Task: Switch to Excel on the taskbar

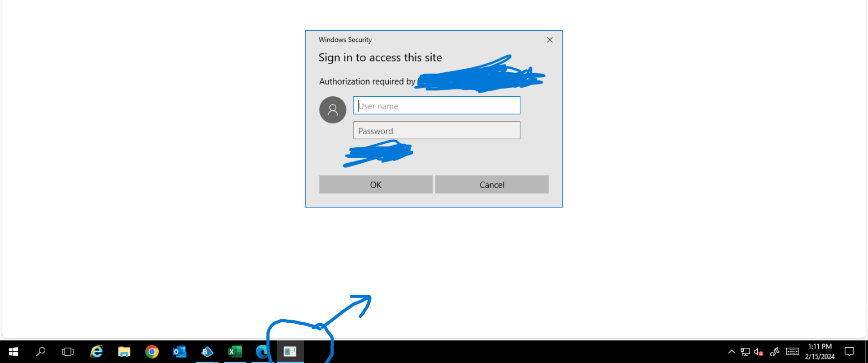Action: (235, 352)
